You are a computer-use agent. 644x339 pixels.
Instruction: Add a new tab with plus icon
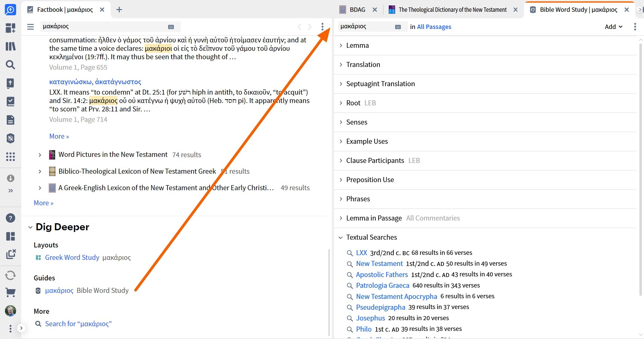[119, 10]
